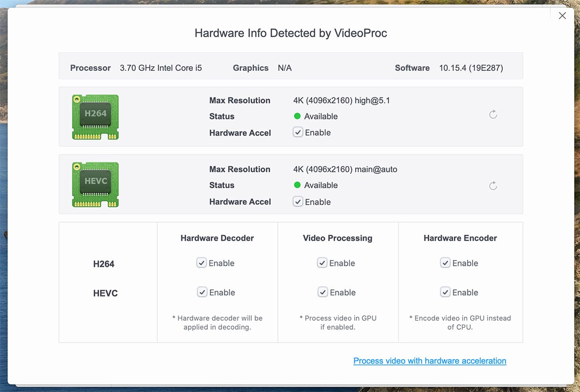
Task: Click the green Available status dot for HEVC
Action: (x=297, y=185)
